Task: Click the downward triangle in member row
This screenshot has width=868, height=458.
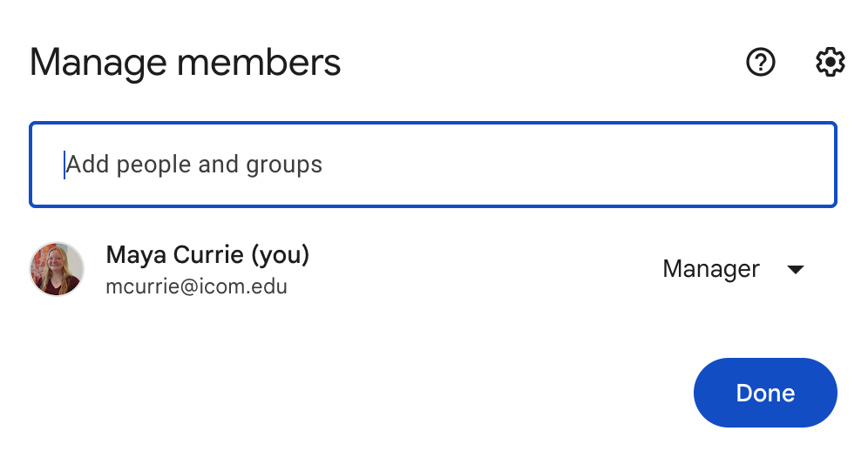Action: click(x=796, y=270)
